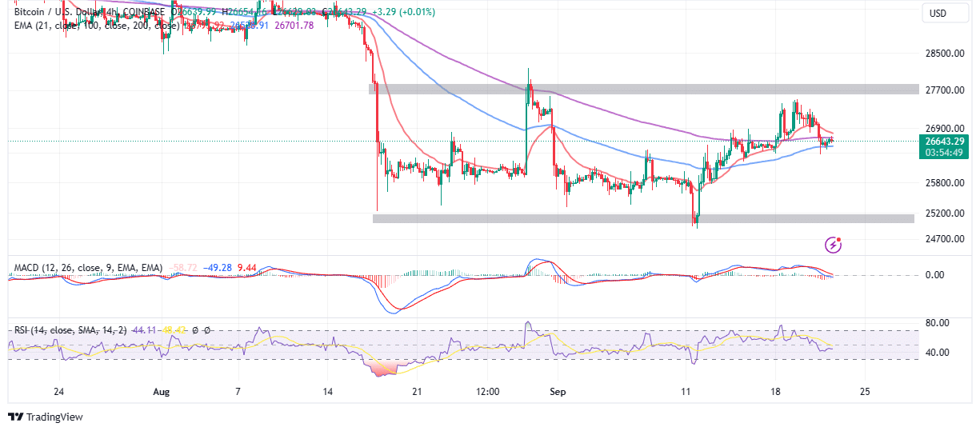This screenshot has width=980, height=431.
Task: Click the TradingView logo
Action: click(46, 417)
